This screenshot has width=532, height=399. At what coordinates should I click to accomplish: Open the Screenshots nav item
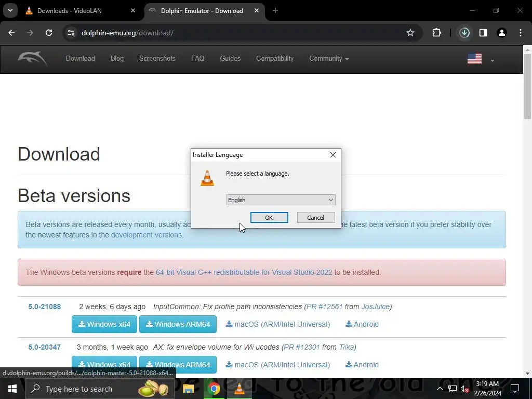click(157, 58)
